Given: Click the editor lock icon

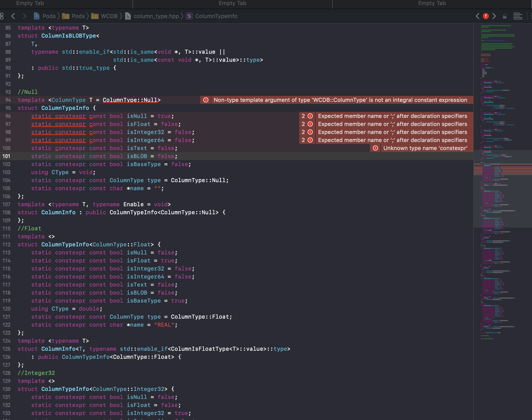Looking at the screenshot, I should click(505, 16).
